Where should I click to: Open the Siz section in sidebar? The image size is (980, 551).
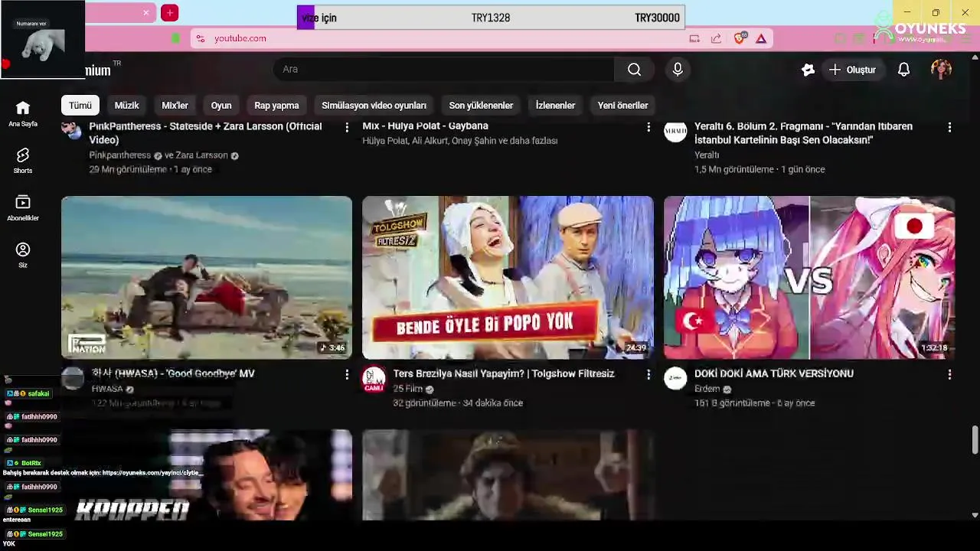(23, 255)
